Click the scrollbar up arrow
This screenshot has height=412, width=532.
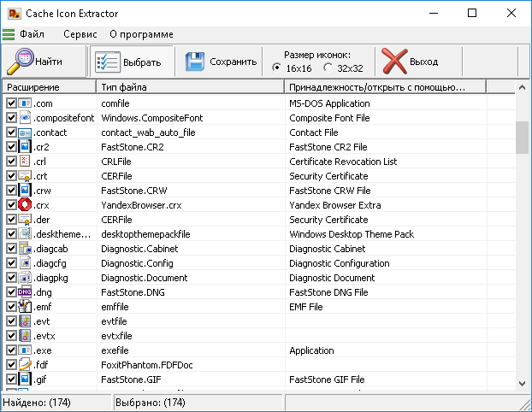[x=522, y=87]
